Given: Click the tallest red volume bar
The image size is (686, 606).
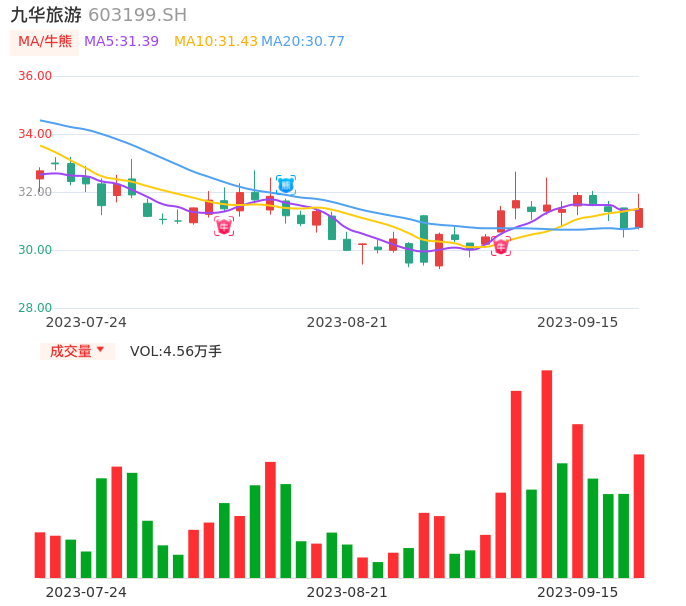Looking at the screenshot, I should 547,474.
